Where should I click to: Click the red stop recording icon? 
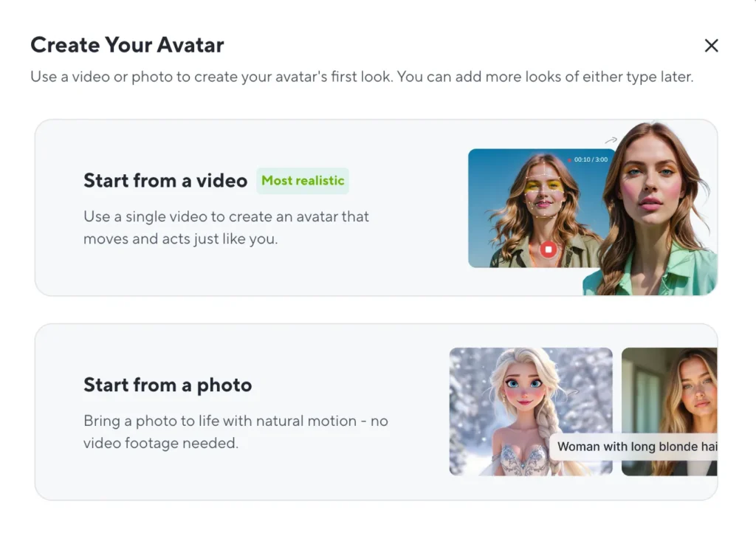click(549, 250)
